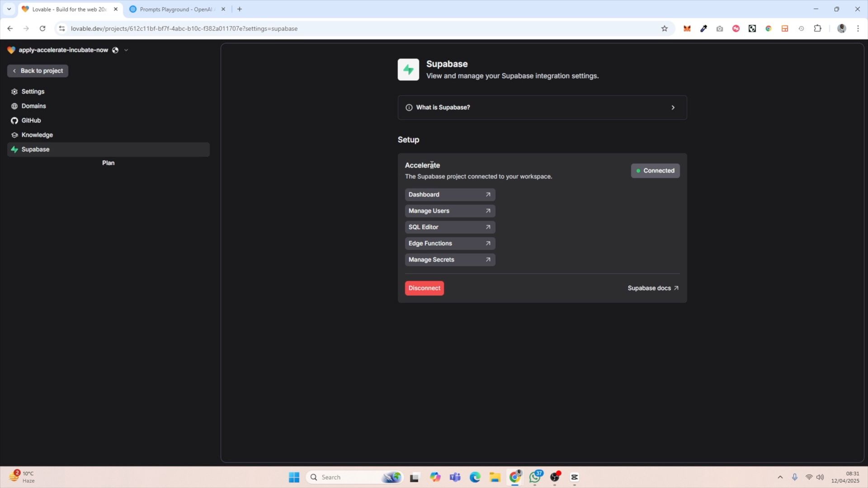The width and height of the screenshot is (868, 488).
Task: Open the Plan sidebar item
Action: (x=108, y=163)
